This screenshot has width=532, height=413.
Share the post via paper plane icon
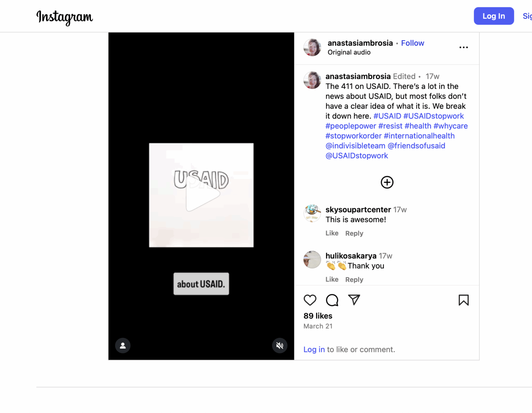[x=354, y=300]
